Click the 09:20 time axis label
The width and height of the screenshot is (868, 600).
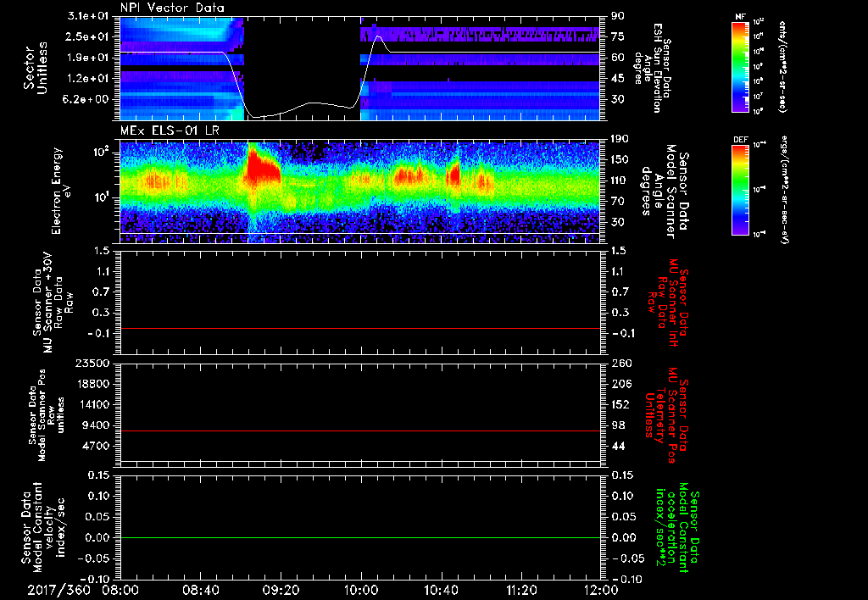point(281,589)
